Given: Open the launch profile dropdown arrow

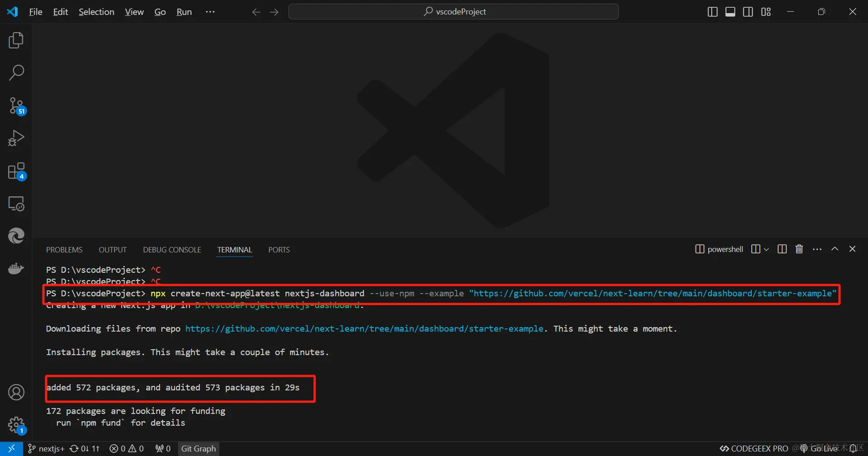Looking at the screenshot, I should tap(766, 249).
